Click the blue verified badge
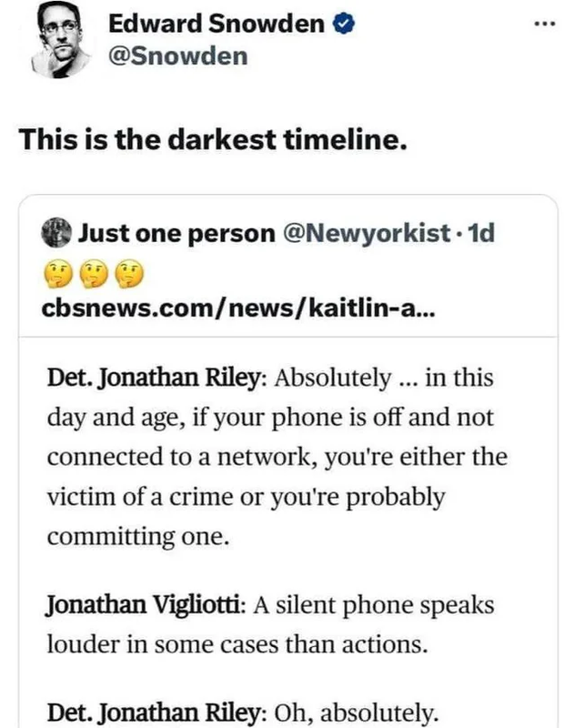This screenshot has width=575, height=728. [345, 25]
